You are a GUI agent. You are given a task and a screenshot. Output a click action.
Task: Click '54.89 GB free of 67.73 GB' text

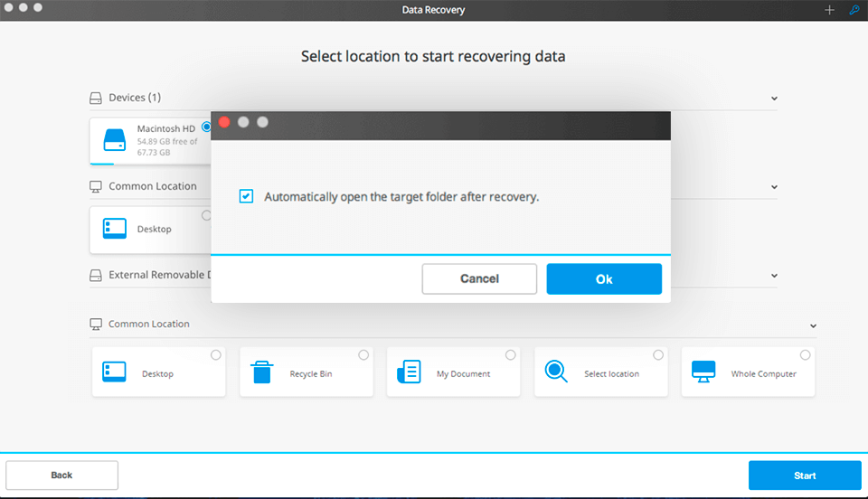coord(167,146)
